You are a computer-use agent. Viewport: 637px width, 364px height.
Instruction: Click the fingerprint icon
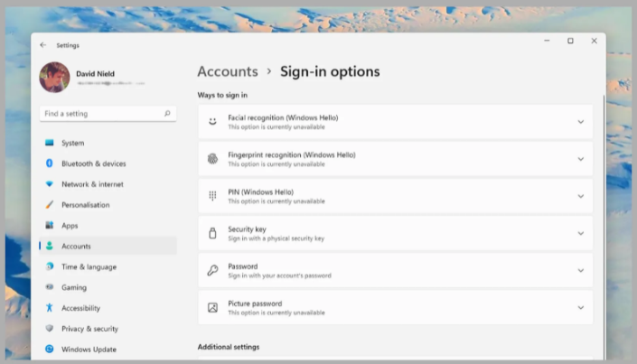(212, 159)
